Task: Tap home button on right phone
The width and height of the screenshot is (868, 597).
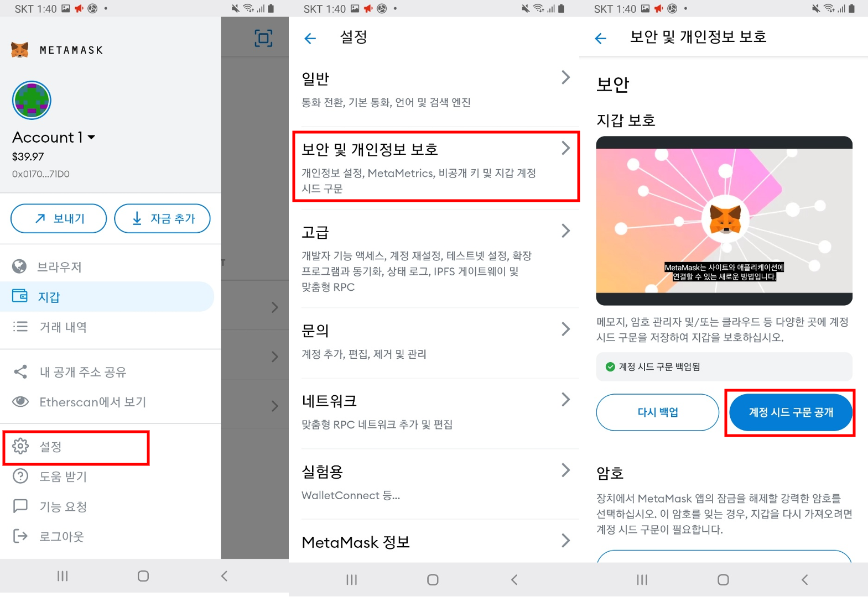Action: [x=723, y=579]
